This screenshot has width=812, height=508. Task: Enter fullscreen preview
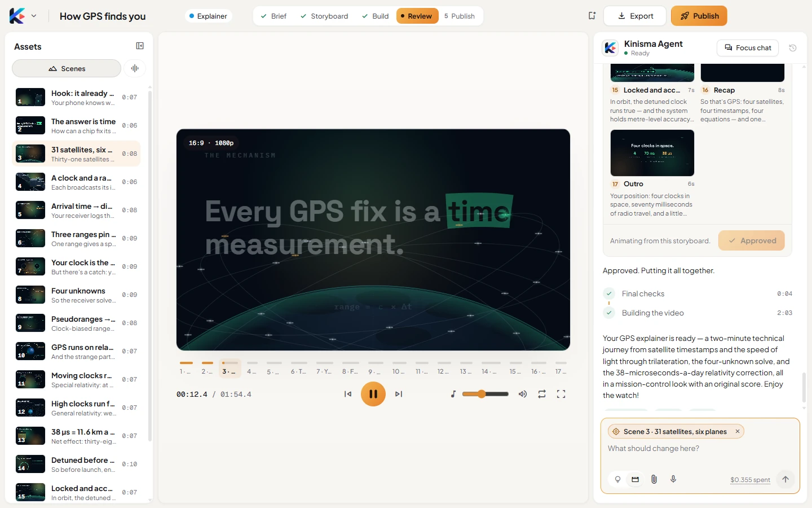[x=561, y=394]
